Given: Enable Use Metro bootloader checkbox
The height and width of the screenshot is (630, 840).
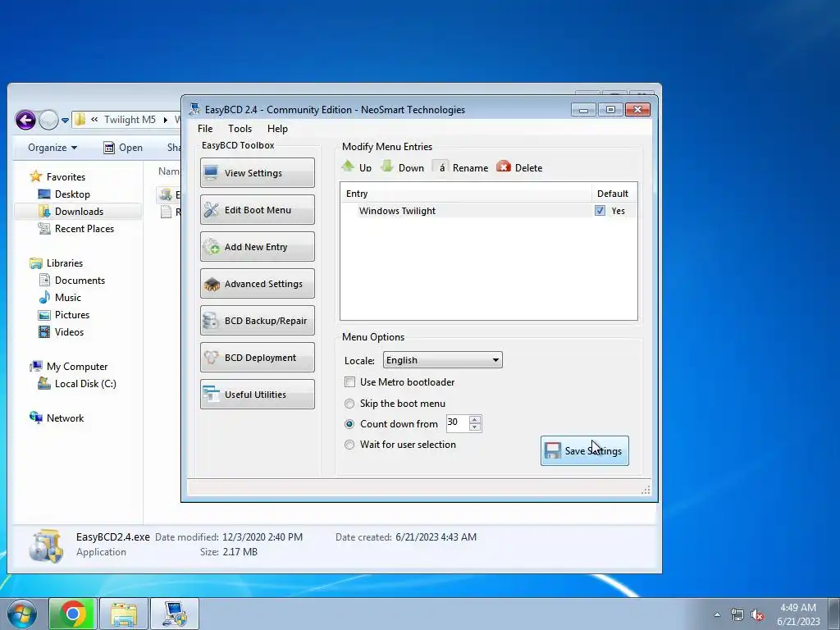Looking at the screenshot, I should point(349,382).
